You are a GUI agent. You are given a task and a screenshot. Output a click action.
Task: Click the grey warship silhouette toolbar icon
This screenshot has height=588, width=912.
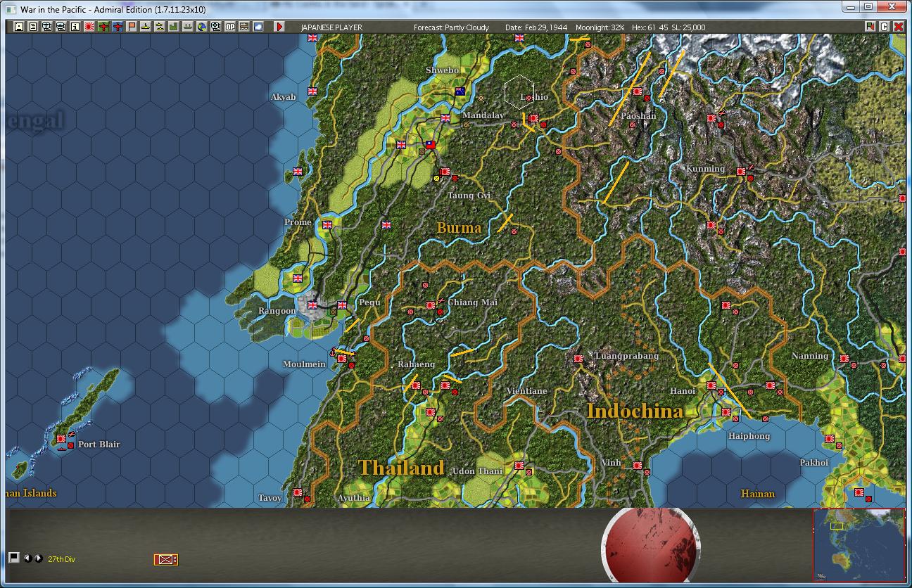(188, 27)
